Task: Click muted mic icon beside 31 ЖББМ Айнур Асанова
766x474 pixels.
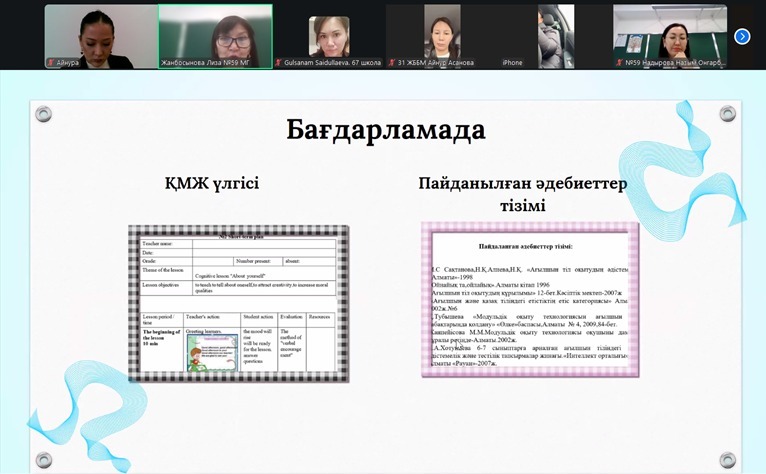Action: tap(392, 63)
